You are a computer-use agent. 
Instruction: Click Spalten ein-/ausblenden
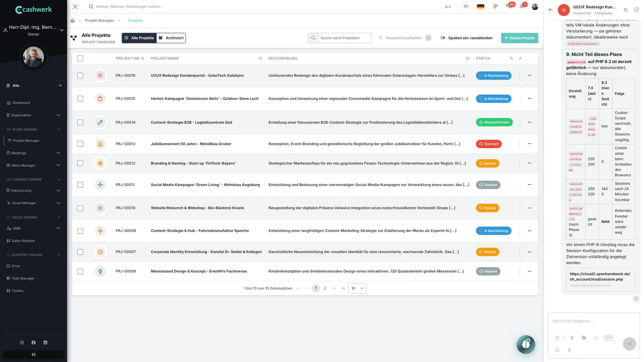click(466, 38)
